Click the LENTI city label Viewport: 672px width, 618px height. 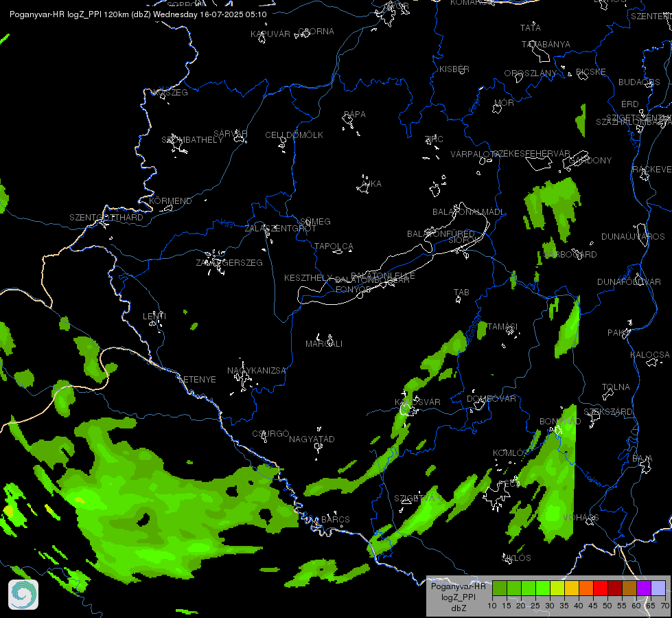coord(154,317)
